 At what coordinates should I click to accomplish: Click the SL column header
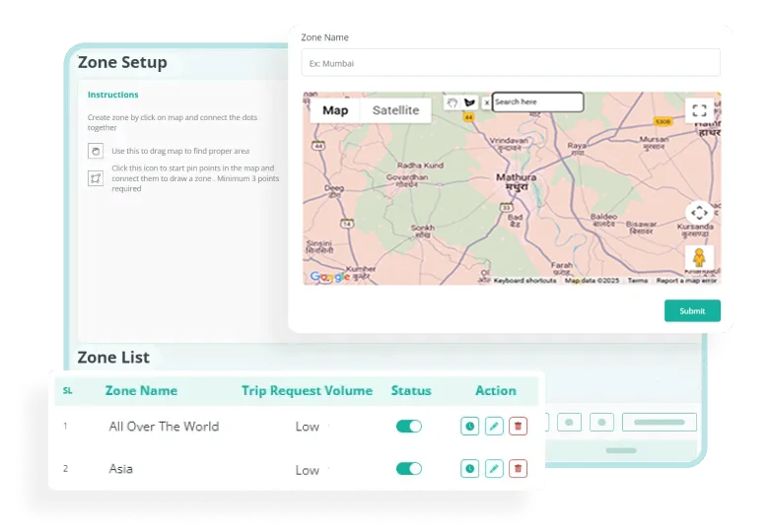click(68, 390)
